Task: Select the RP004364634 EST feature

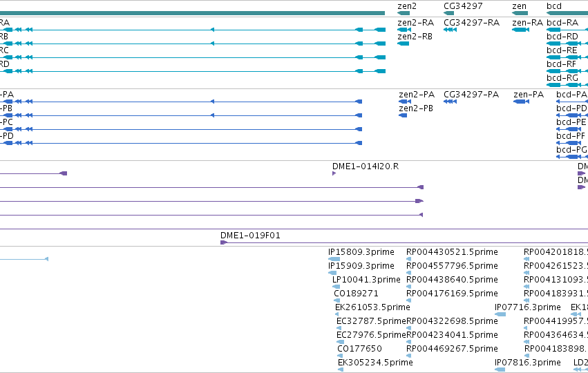Action: [527, 342]
